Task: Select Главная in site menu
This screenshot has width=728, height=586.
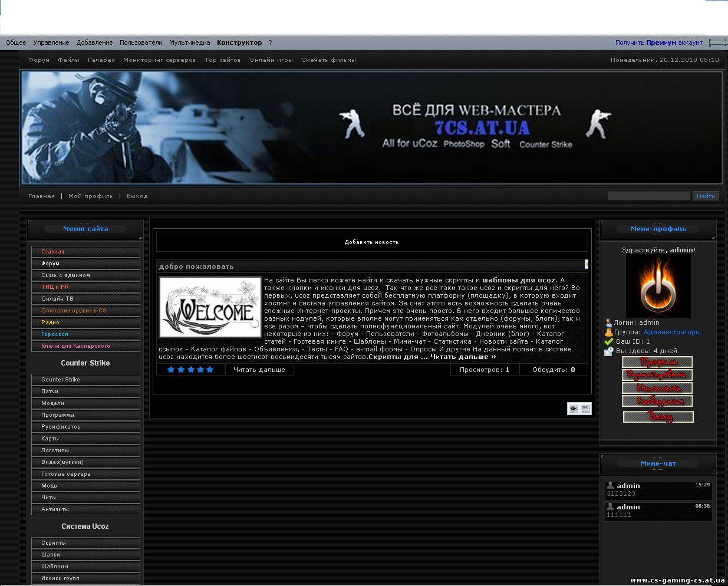Action: 85,252
